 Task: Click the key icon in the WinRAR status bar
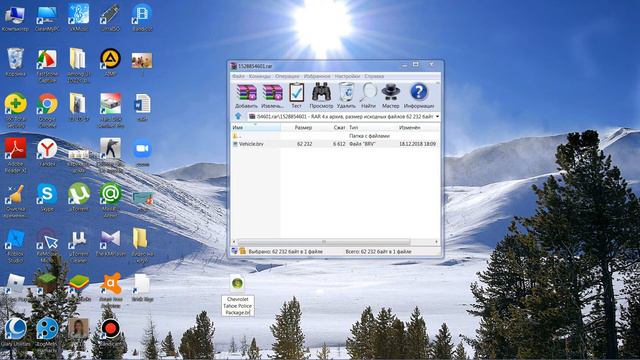(242, 251)
